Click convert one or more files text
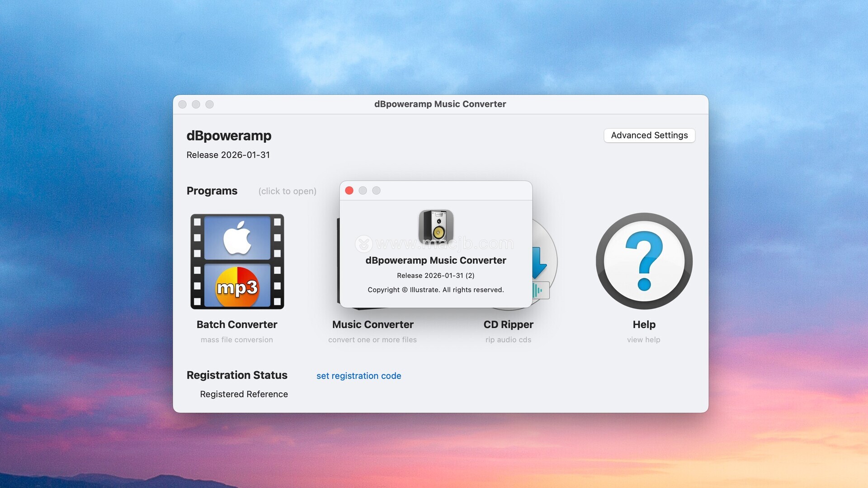 373,340
